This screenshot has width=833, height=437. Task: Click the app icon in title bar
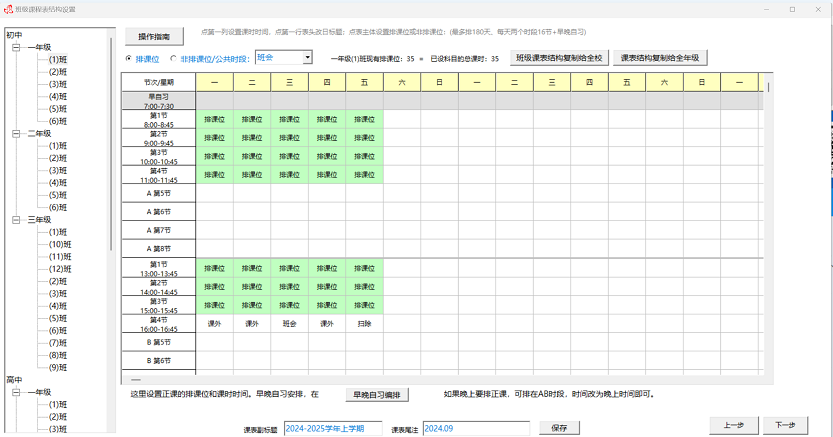click(x=8, y=9)
